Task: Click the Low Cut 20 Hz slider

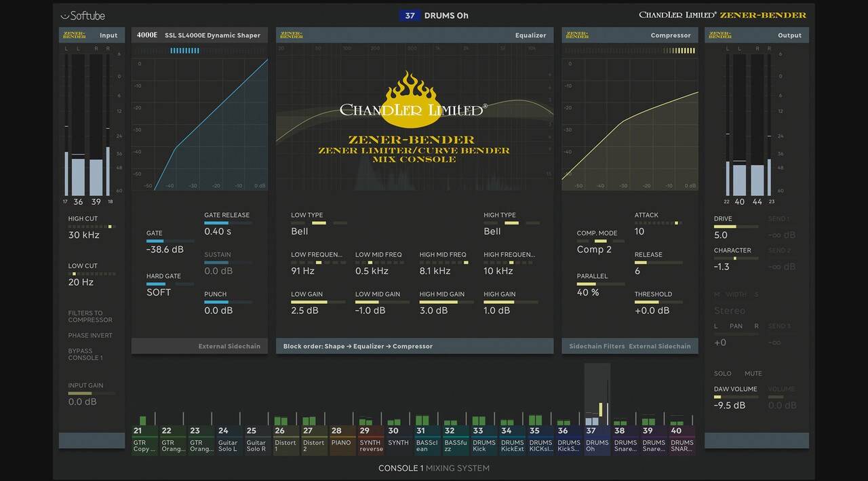Action: pos(92,274)
